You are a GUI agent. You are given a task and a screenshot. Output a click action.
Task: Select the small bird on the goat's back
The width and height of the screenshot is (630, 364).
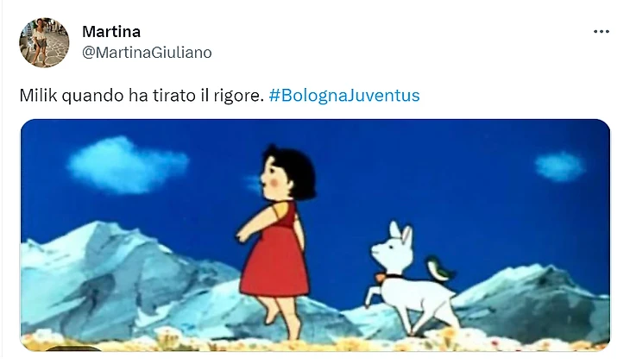pyautogui.click(x=440, y=269)
